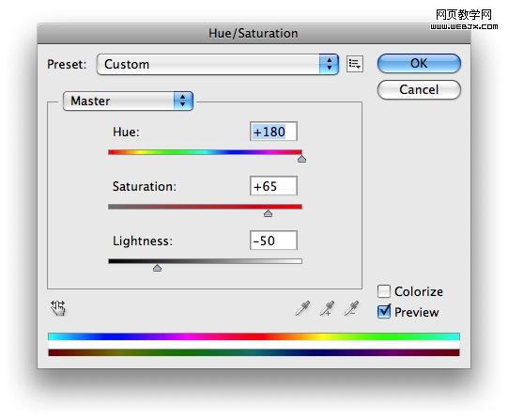The image size is (508, 420).
Task: Click the Saturation value field
Action: [273, 186]
